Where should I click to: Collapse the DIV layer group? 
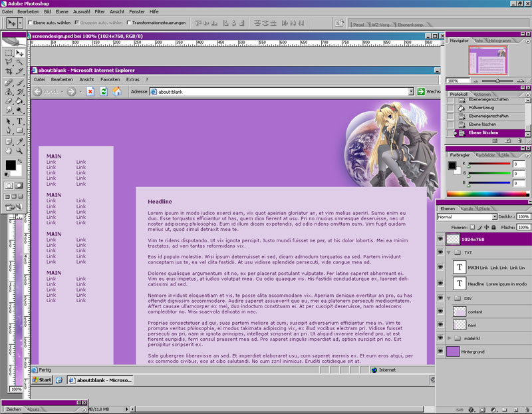tap(449, 299)
